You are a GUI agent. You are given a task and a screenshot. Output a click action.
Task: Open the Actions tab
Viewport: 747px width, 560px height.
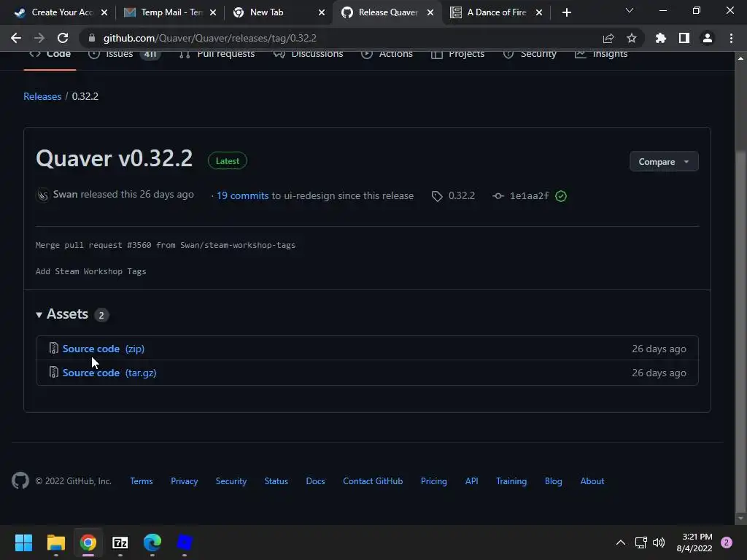(x=387, y=54)
